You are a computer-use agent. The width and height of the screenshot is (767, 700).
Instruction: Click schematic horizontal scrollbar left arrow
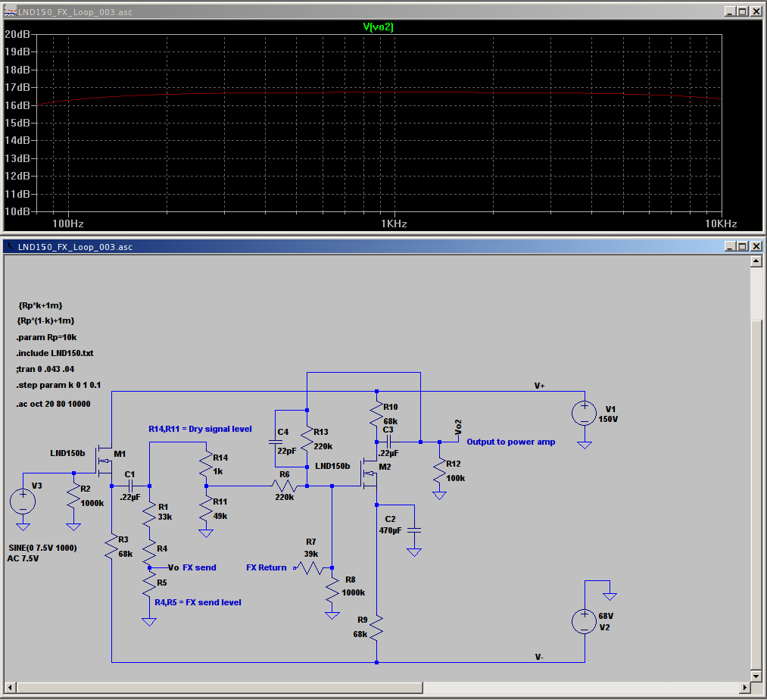tap(11, 688)
